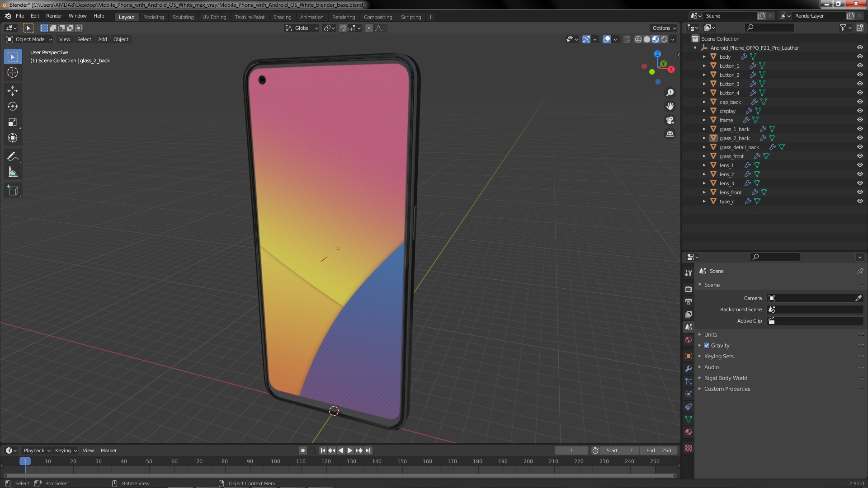Switch to solid viewport shading
The image size is (868, 488).
tap(647, 39)
